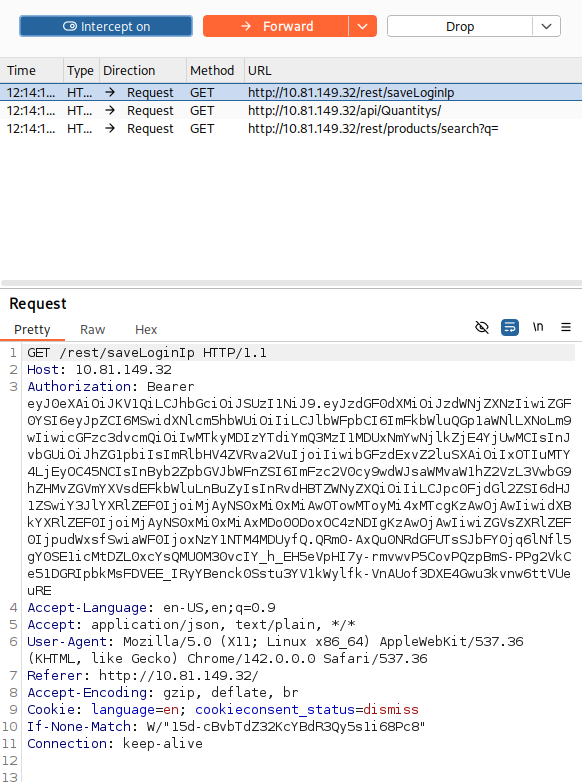582x782 pixels.
Task: Switch to the Hex tab
Action: 146,329
